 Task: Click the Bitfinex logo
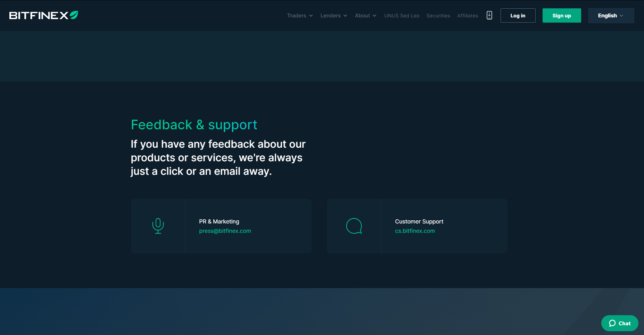coord(44,15)
